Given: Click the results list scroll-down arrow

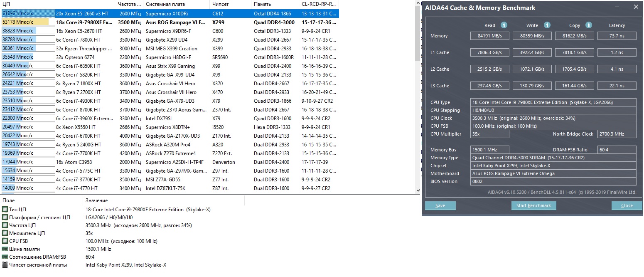Looking at the screenshot, I should (x=418, y=190).
